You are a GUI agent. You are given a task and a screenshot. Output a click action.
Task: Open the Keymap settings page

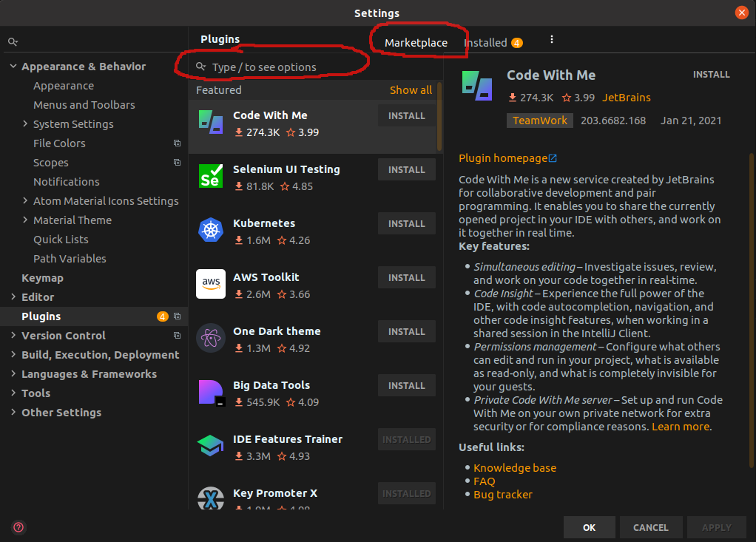point(42,278)
